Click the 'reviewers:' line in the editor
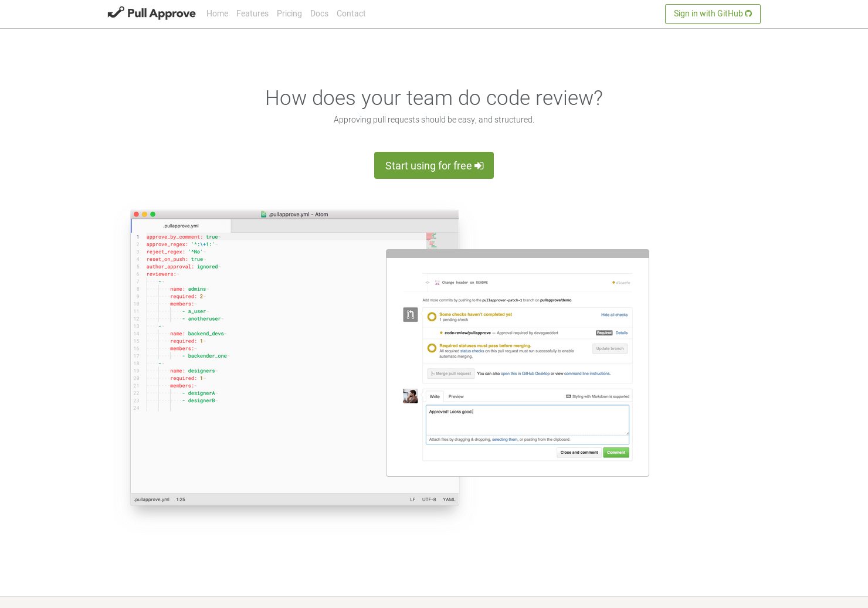Viewport: 868px width, 608px height. (161, 274)
